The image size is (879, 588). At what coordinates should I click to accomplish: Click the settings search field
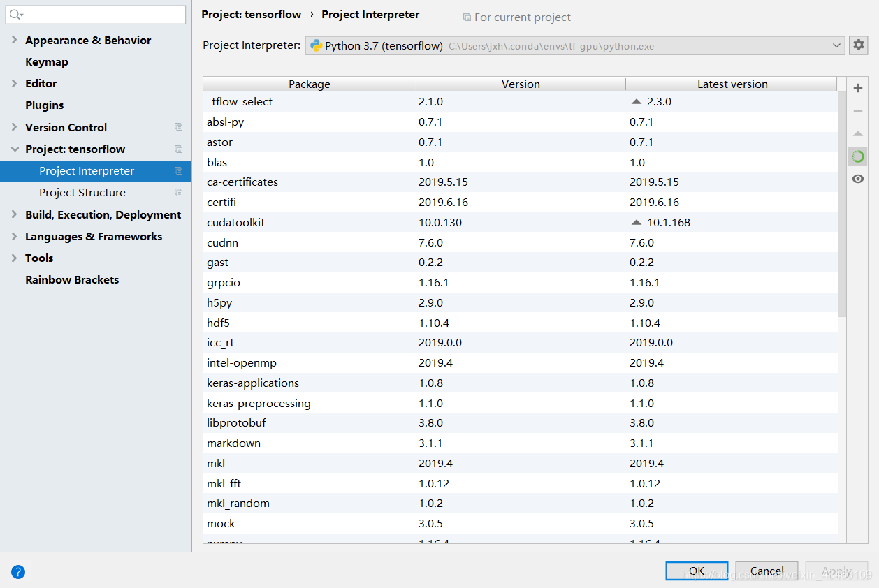[96, 15]
